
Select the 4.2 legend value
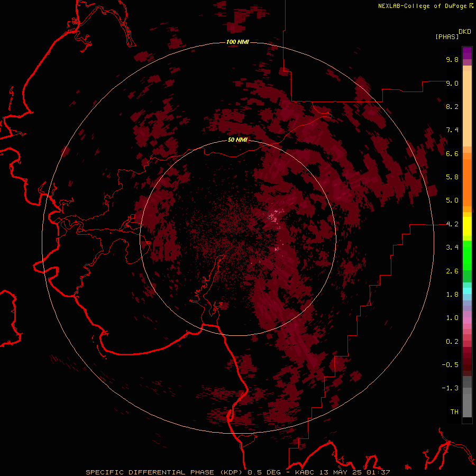pos(452,224)
